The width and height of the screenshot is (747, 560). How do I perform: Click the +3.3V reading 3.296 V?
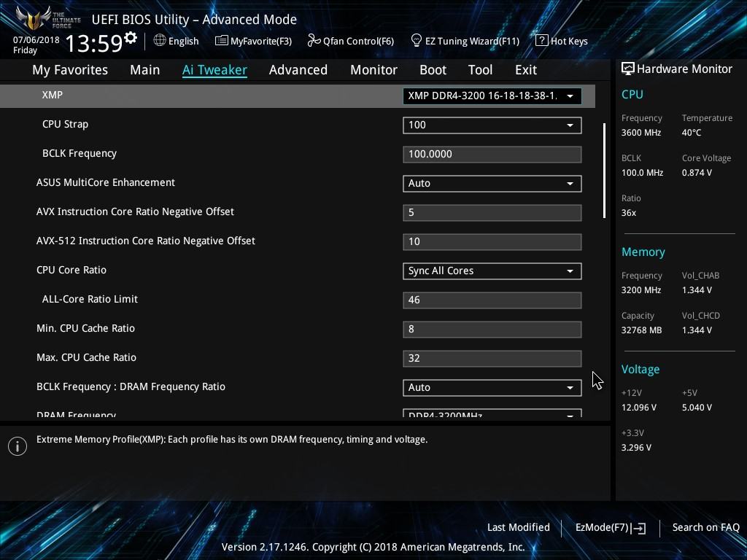click(x=636, y=447)
